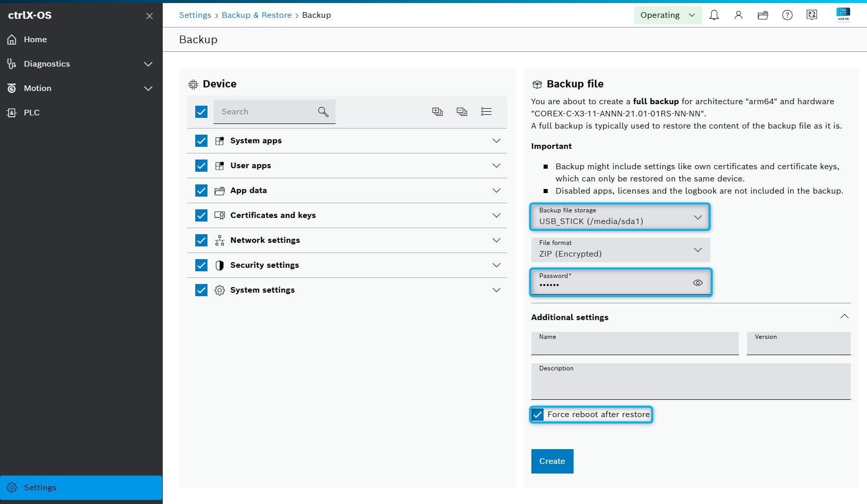Open the Backup file storage dropdown
Screen dimensions: 867x504
[x=619, y=217]
